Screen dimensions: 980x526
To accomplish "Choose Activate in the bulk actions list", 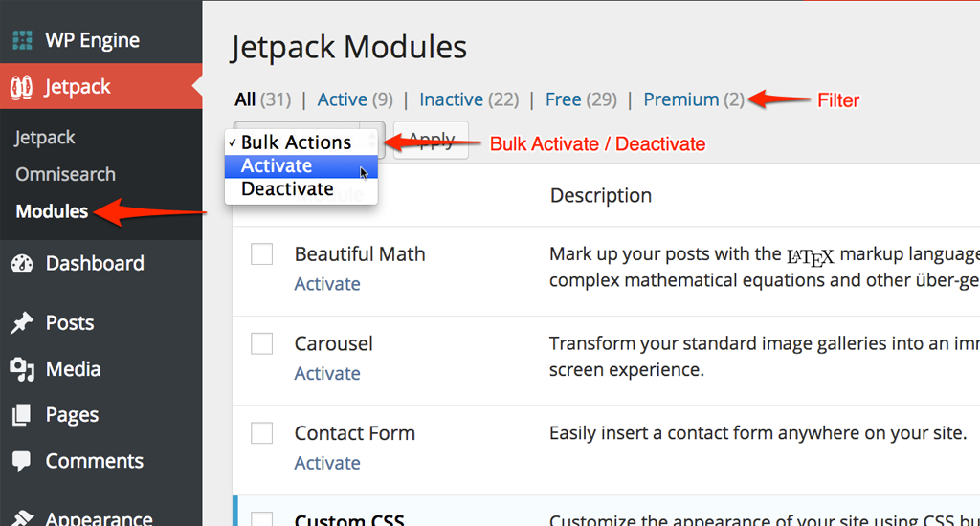I will [x=301, y=165].
